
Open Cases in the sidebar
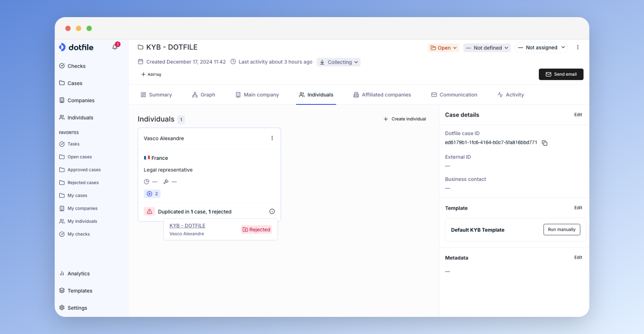pos(71,83)
